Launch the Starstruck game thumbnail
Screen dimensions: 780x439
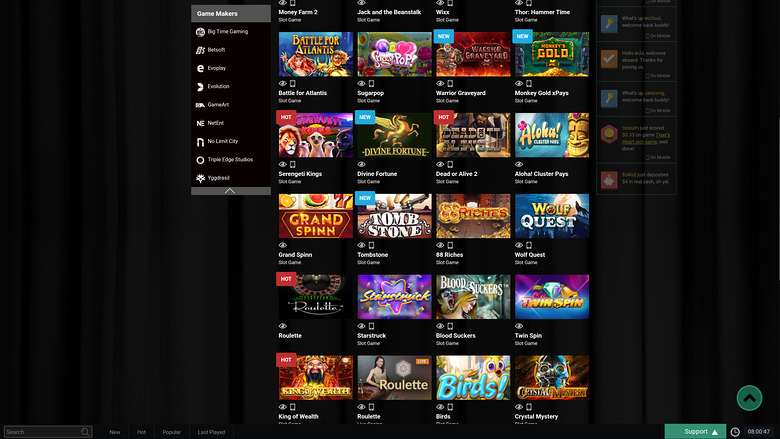pos(394,297)
